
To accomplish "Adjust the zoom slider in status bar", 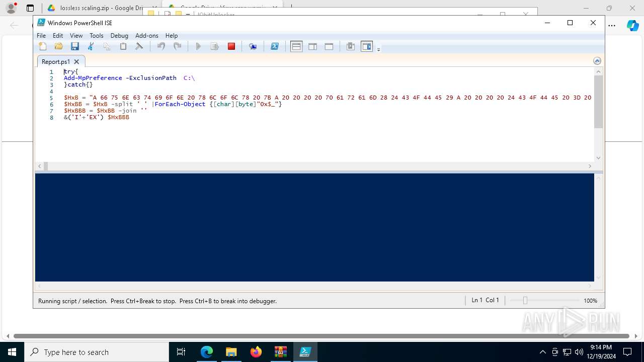I will [x=525, y=301].
